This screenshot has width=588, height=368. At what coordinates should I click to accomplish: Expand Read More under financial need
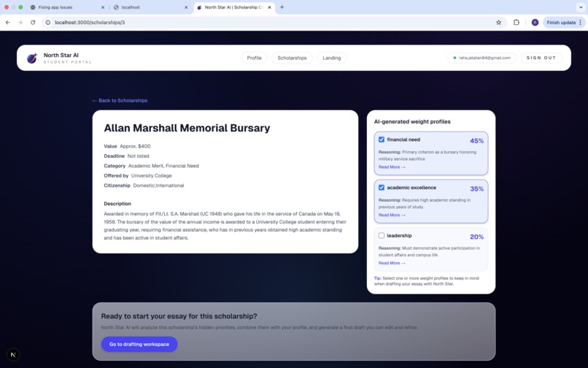[x=392, y=167]
